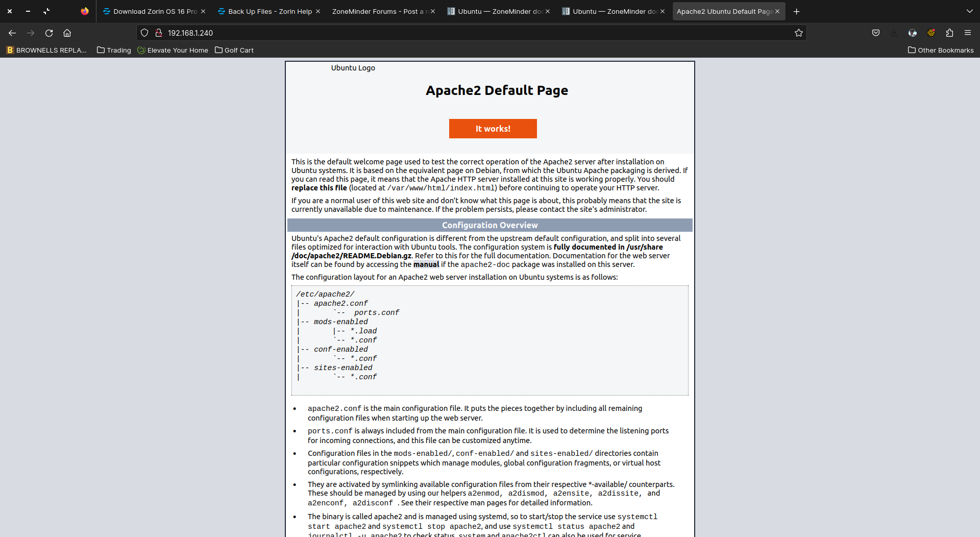
Task: Click the manual link in Configuration Overview
Action: (x=426, y=264)
